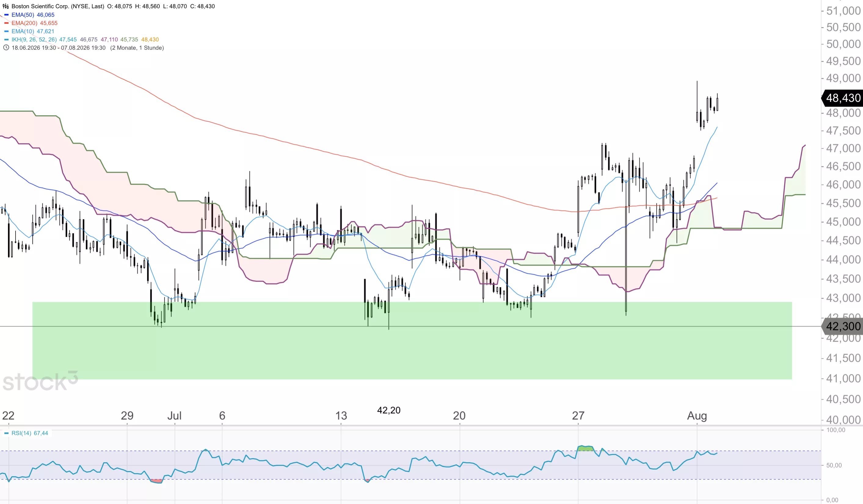Click the 44,500 price axis label
This screenshot has width=863, height=504.
[x=843, y=240]
